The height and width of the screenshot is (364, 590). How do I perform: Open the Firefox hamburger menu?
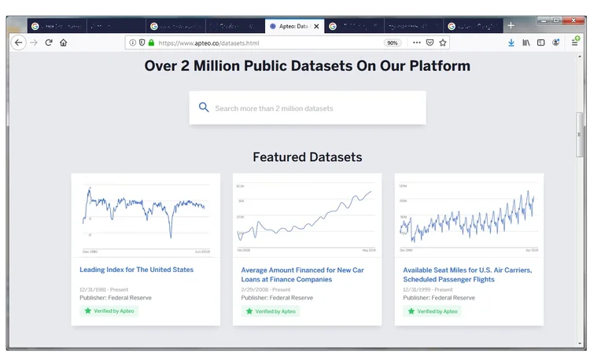coord(575,42)
